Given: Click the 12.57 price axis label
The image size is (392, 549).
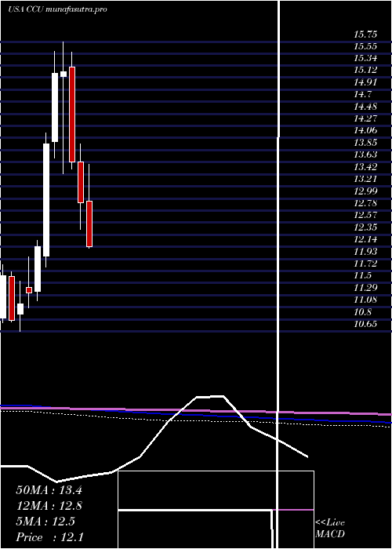Looking at the screenshot, I should click(x=365, y=215).
